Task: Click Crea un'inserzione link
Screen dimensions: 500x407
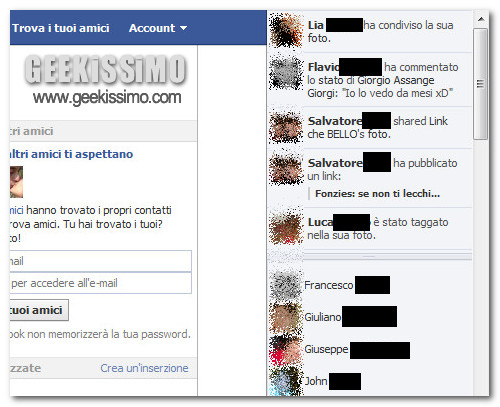Action: (144, 368)
